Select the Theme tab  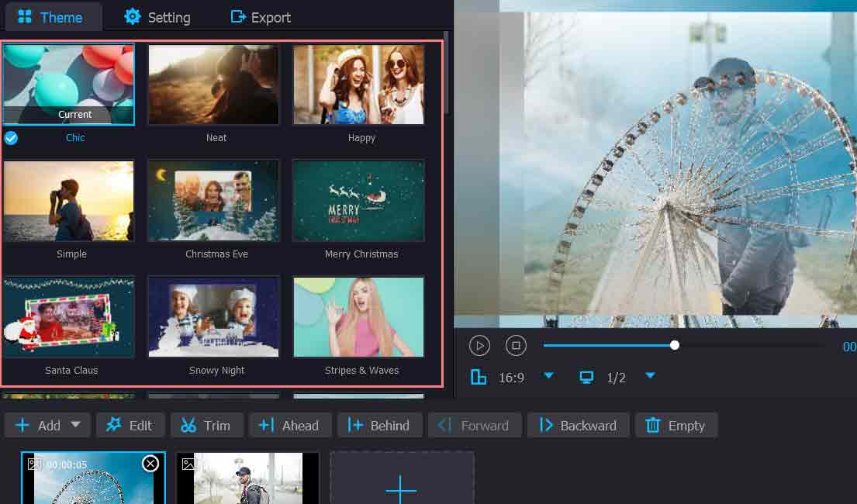point(50,17)
